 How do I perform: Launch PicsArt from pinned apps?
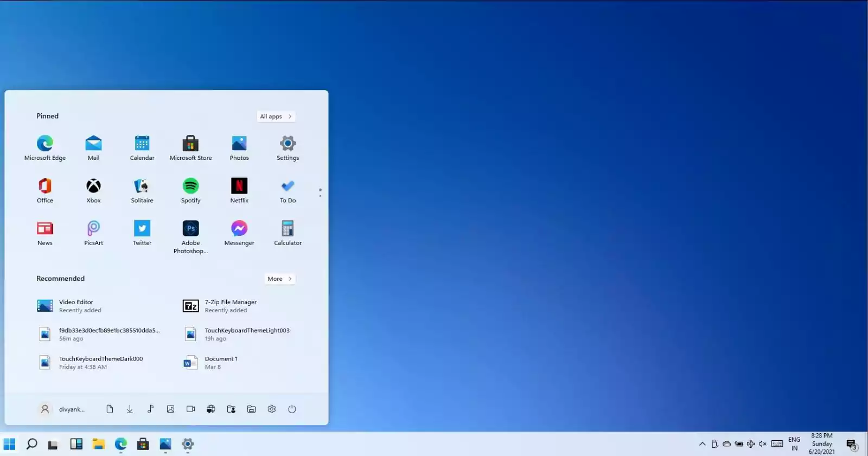pos(93,233)
